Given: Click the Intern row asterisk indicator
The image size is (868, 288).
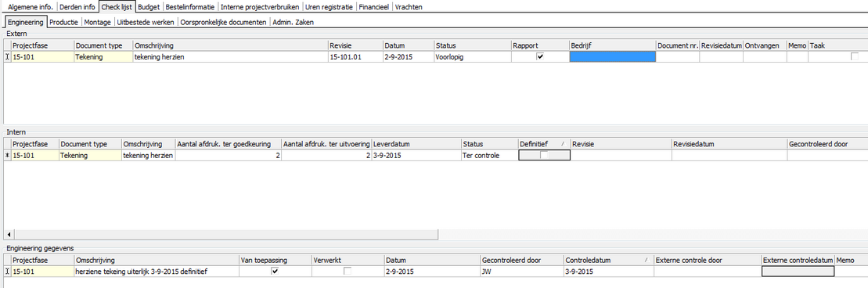Looking at the screenshot, I should [7, 156].
